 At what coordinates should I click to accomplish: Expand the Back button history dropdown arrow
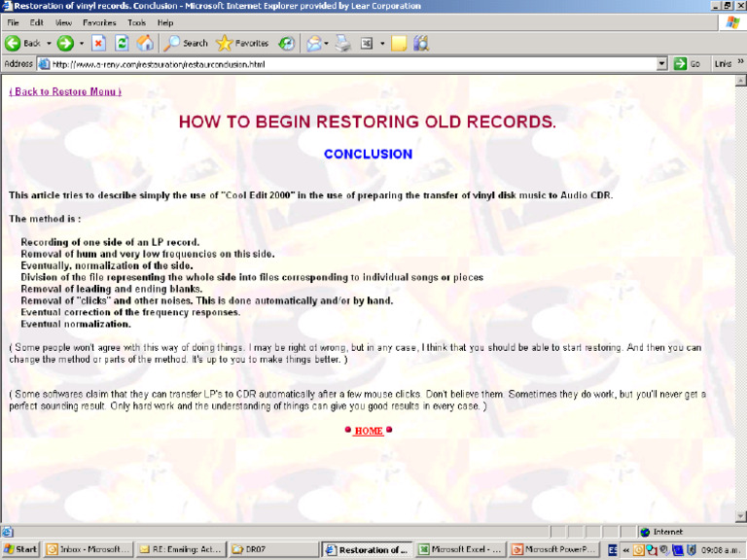pos(49,43)
